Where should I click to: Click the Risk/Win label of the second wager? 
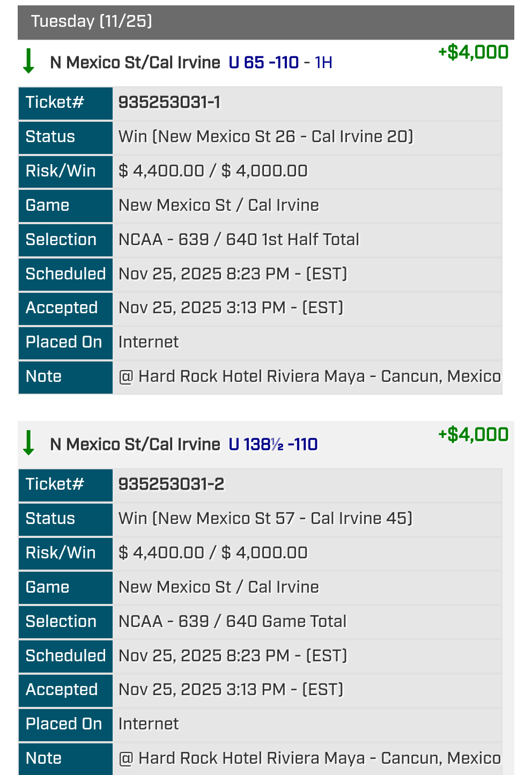click(61, 553)
